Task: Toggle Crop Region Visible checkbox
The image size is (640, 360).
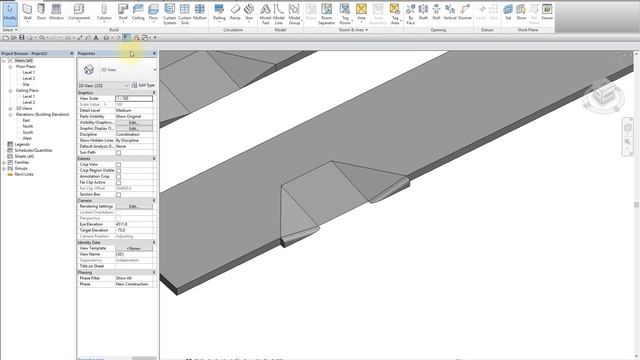Action: (118, 171)
